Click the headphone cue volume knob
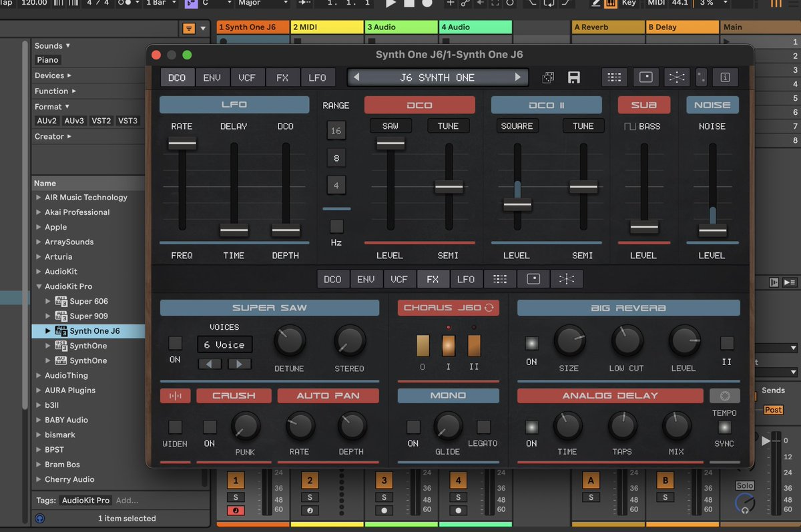Viewport: 801px width, 532px height. point(745,504)
